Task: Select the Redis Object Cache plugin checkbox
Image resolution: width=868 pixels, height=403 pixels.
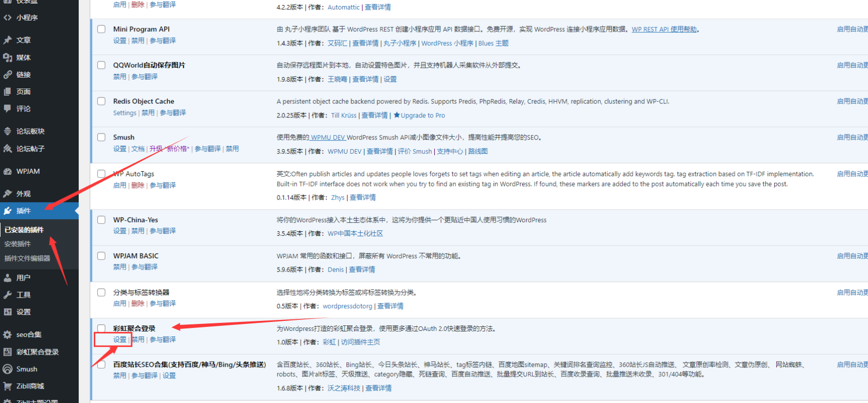Action: click(101, 101)
